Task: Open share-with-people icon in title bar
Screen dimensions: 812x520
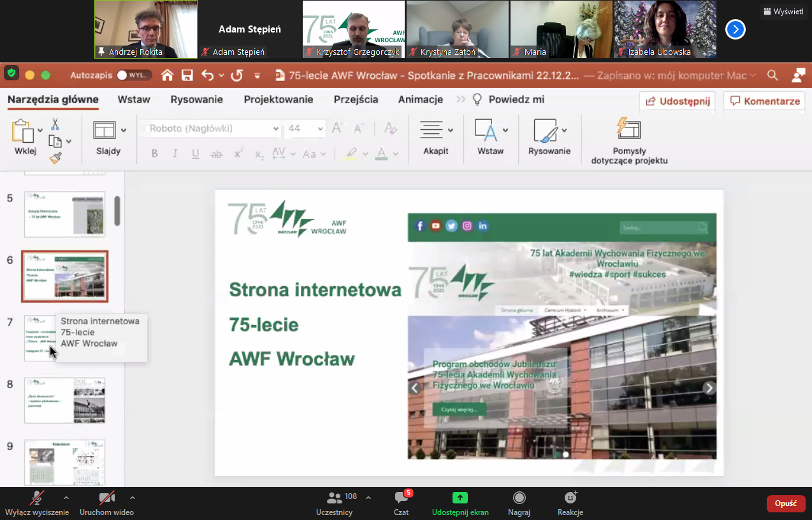Action: pos(798,75)
